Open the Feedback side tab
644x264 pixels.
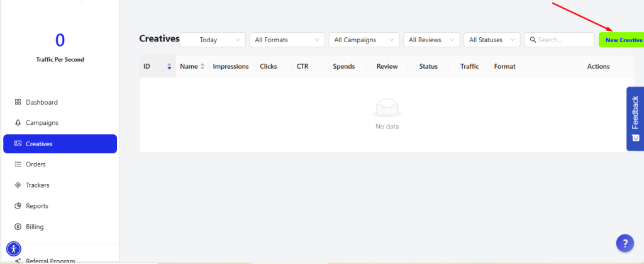635,118
